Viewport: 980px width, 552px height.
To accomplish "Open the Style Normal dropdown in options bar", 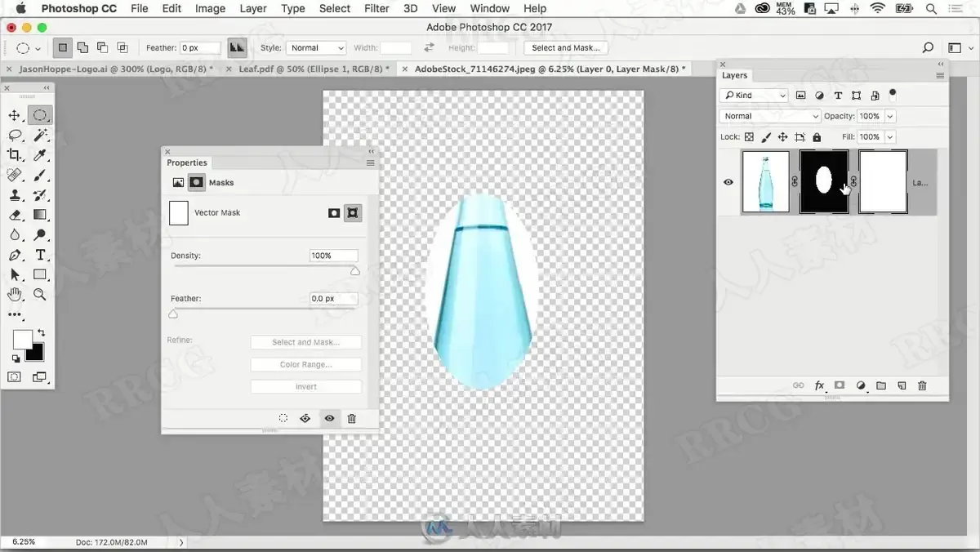I will (x=317, y=48).
